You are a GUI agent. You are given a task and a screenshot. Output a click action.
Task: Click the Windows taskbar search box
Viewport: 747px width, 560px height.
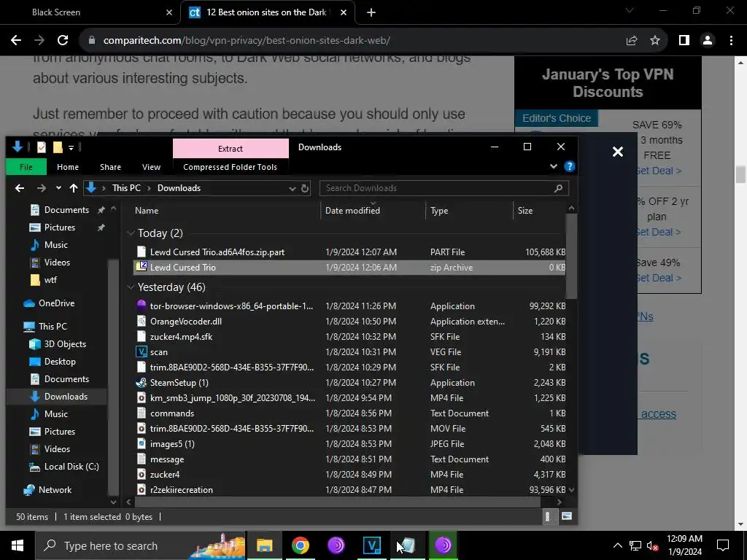pyautogui.click(x=141, y=545)
